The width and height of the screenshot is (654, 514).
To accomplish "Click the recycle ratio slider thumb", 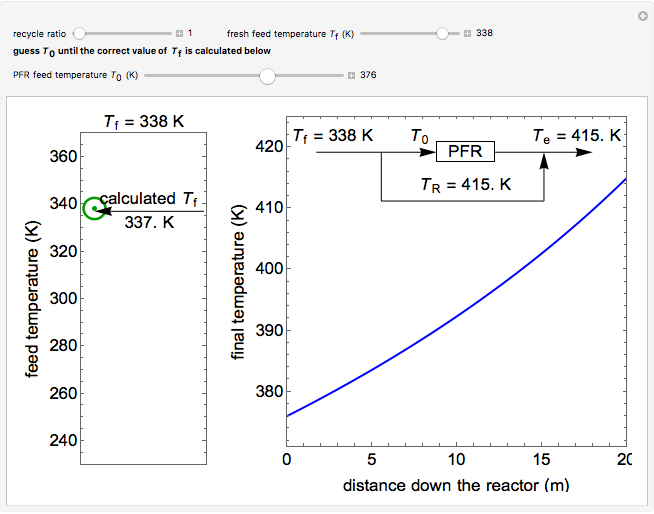I will tap(80, 33).
